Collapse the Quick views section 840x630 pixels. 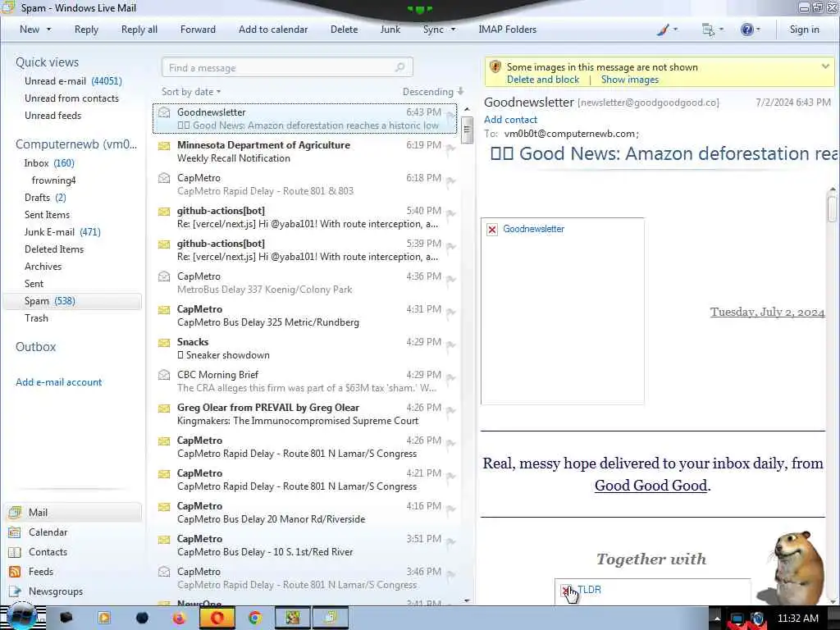click(47, 62)
